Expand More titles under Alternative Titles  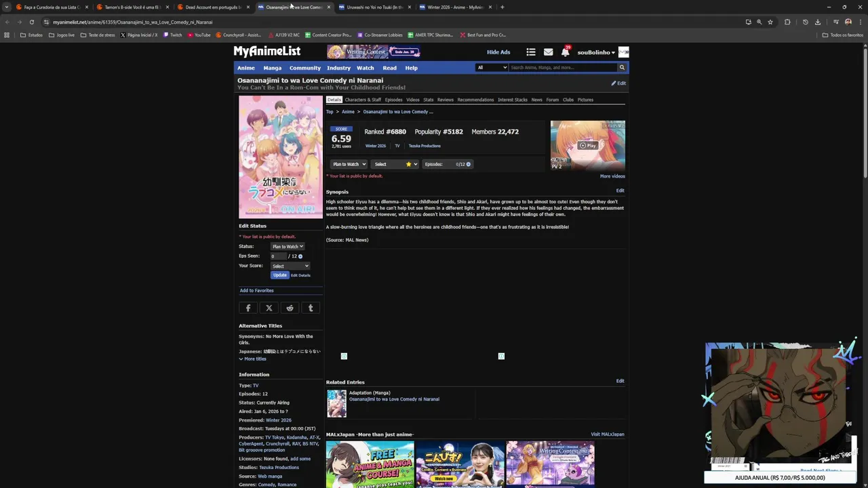coord(252,359)
